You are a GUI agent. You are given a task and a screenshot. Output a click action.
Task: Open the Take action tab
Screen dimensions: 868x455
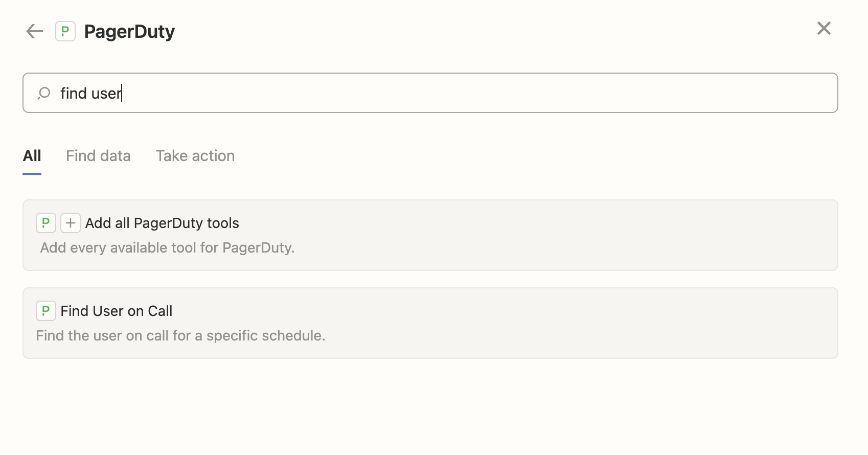tap(195, 156)
